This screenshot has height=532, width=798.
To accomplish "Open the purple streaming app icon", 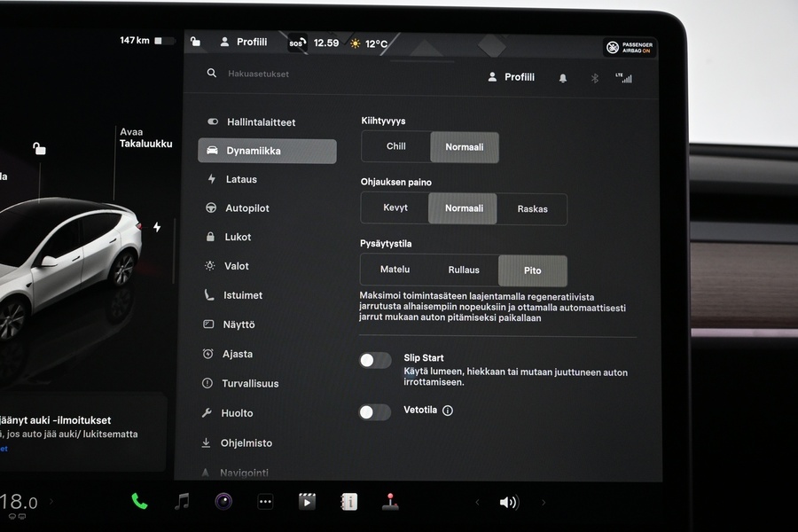I will click(x=223, y=502).
